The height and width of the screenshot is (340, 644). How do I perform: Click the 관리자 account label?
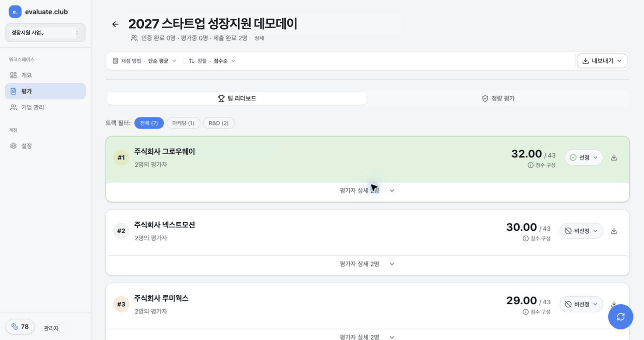click(x=51, y=328)
